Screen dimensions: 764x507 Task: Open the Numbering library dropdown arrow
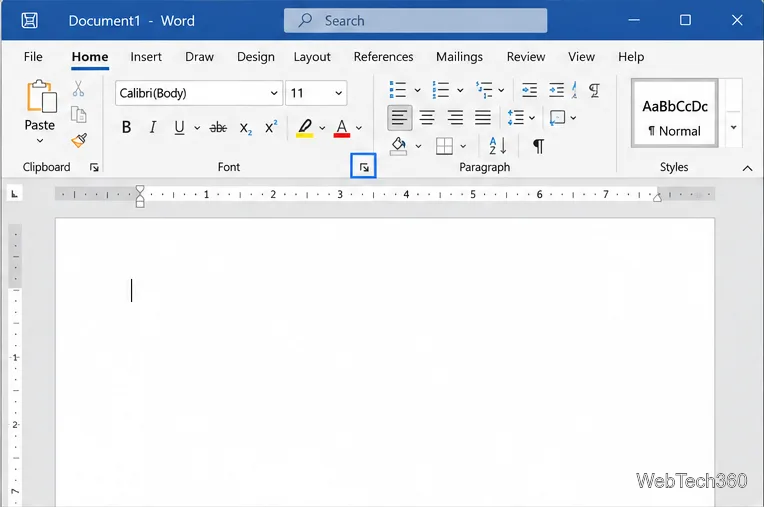pyautogui.click(x=460, y=90)
